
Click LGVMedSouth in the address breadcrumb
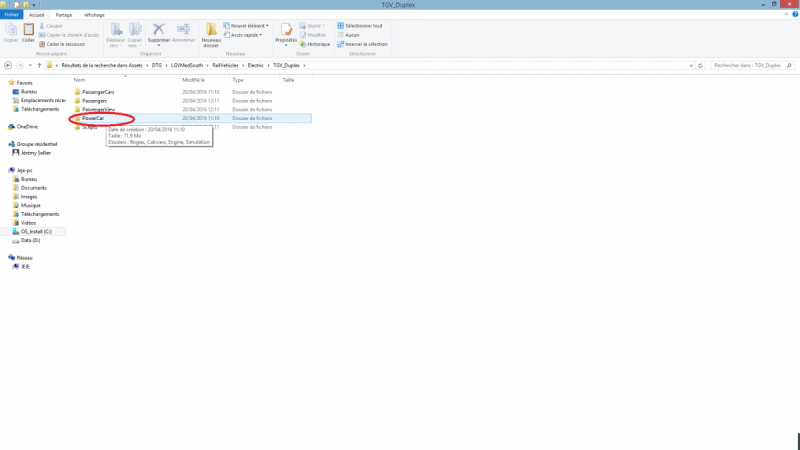click(x=187, y=65)
